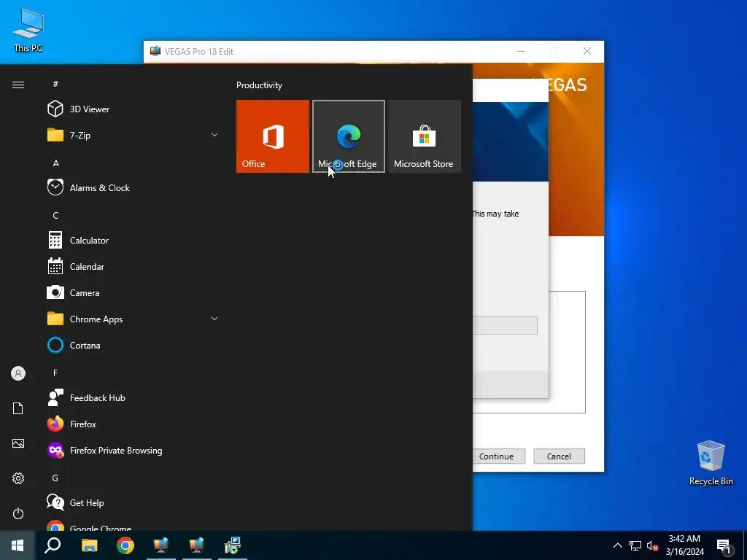
Task: Launch Alarms & Clock app
Action: pos(133,187)
